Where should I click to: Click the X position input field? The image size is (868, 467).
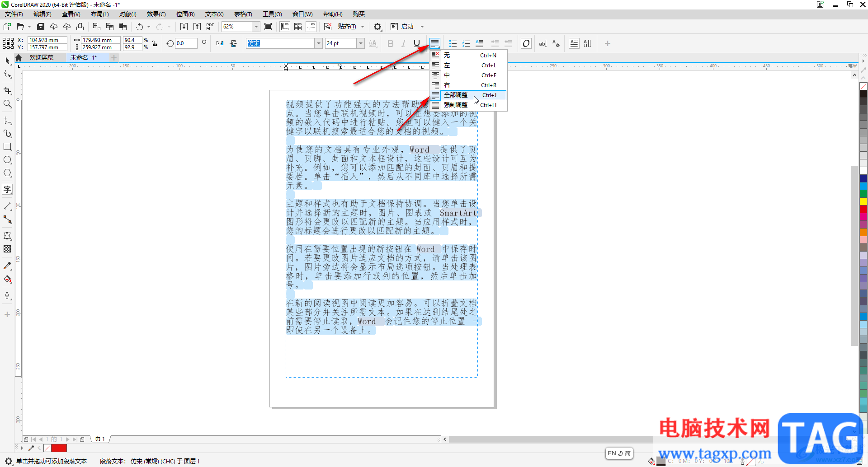47,40
